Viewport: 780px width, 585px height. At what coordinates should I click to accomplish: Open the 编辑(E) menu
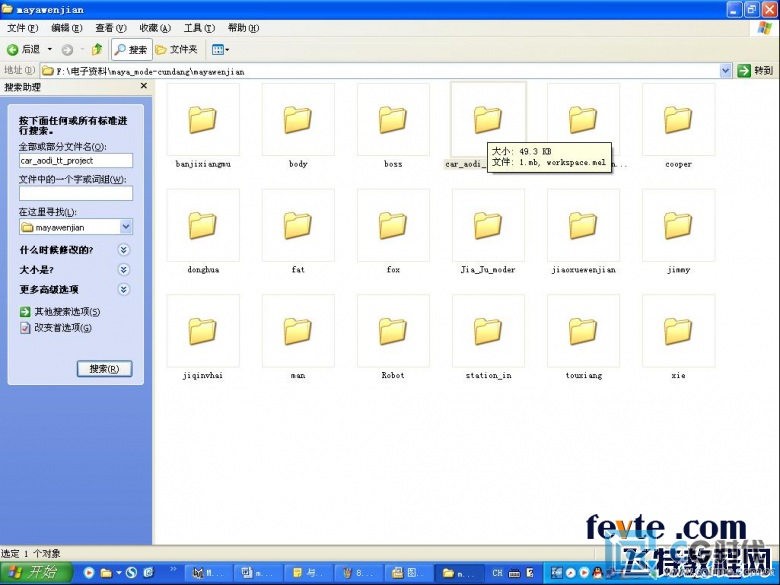pos(67,28)
